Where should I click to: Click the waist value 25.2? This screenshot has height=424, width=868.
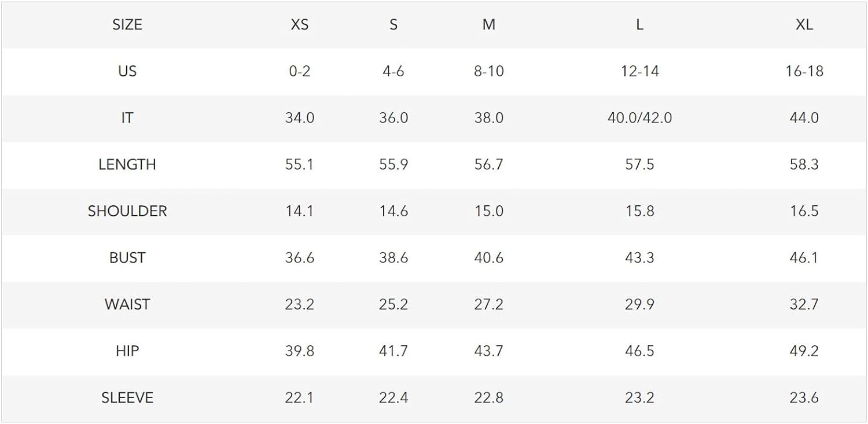tap(393, 304)
